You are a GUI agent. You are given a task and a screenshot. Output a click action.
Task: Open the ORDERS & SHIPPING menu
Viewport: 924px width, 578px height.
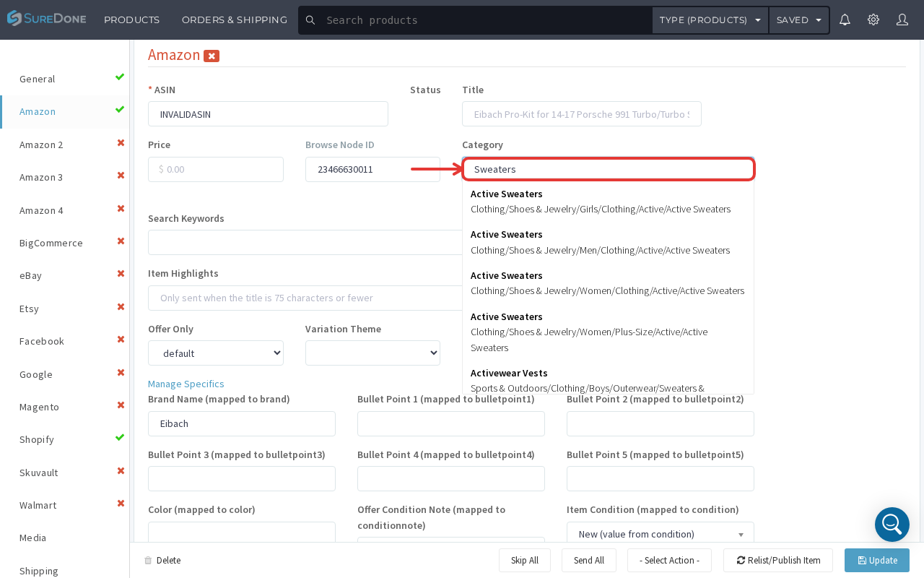235,20
